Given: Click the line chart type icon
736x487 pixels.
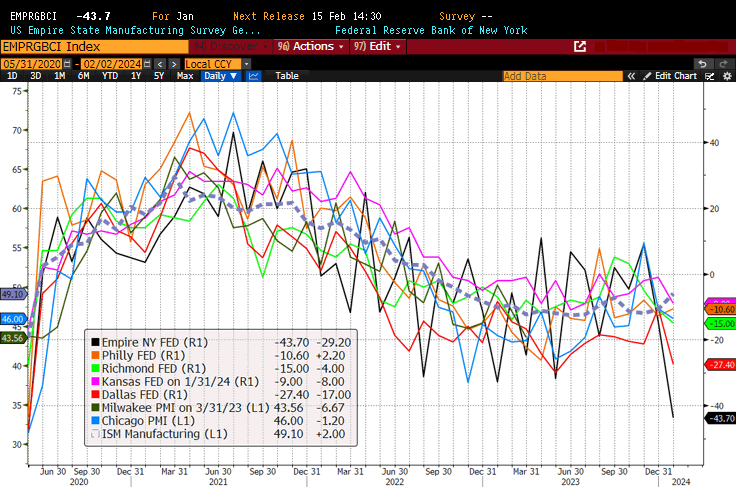Looking at the screenshot, I should click(254, 76).
